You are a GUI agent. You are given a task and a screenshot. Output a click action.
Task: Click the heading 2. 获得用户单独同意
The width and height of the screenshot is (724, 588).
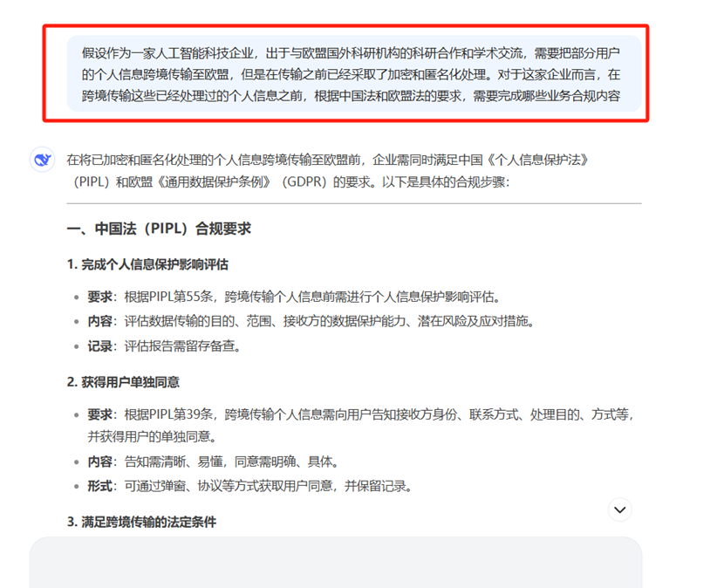pos(123,382)
